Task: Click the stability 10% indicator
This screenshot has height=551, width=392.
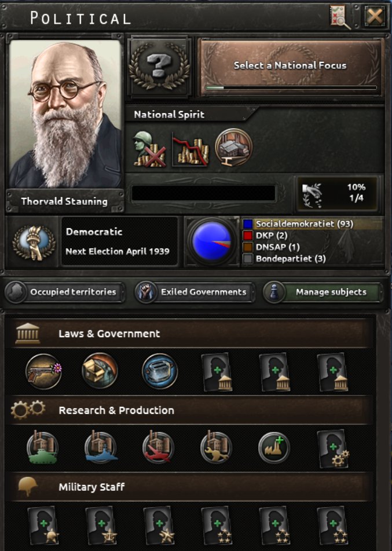Action: [337, 193]
